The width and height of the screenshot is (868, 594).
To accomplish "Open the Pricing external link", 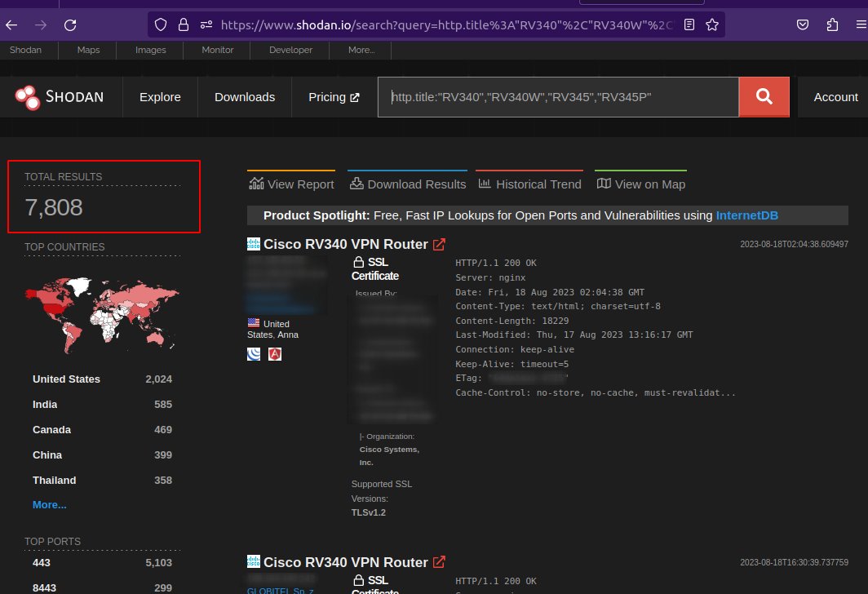I will coord(334,97).
